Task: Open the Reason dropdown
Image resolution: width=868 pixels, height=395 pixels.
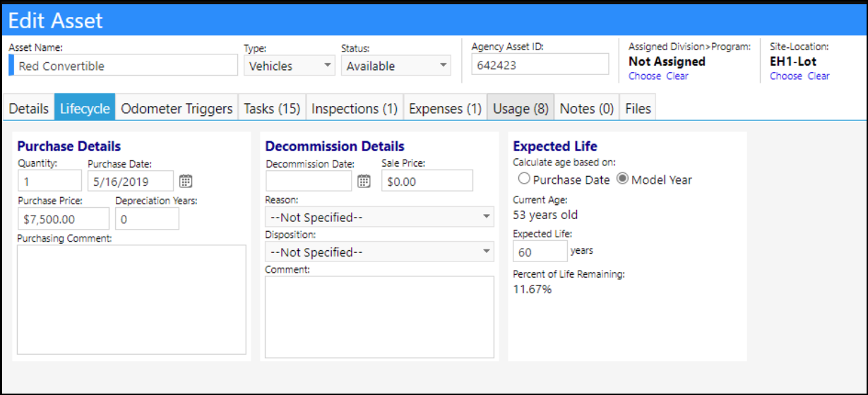Action: [x=379, y=217]
